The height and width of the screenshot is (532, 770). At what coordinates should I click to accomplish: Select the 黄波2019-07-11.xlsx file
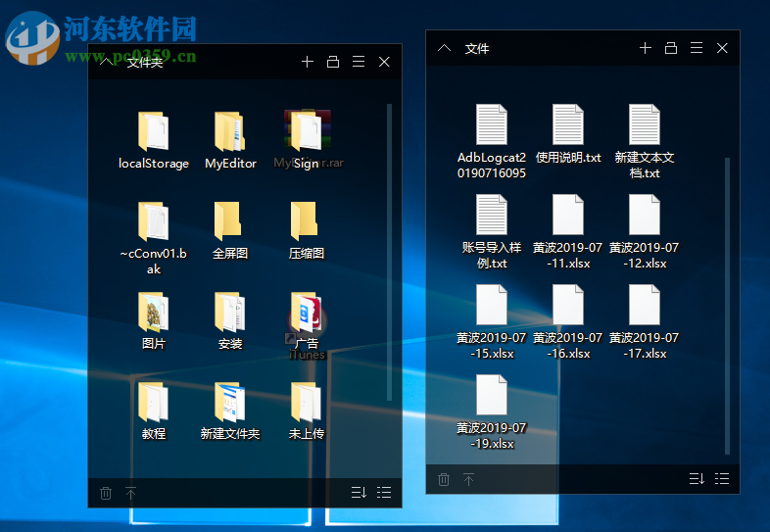568,232
